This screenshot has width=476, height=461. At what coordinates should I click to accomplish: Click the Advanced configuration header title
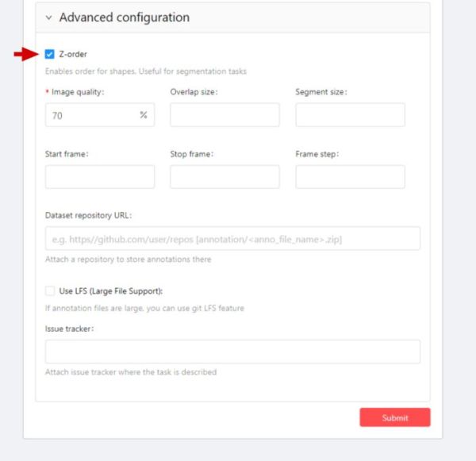pyautogui.click(x=124, y=17)
